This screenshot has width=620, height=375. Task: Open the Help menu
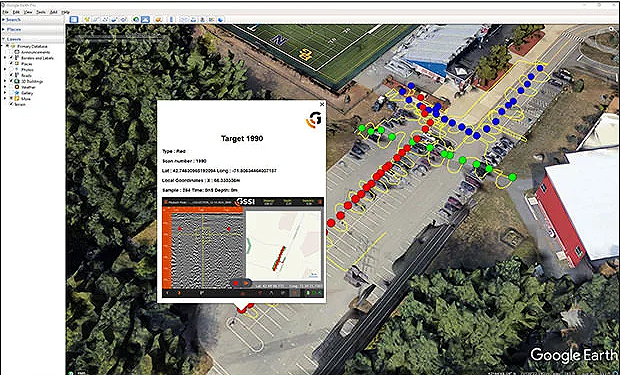65,12
